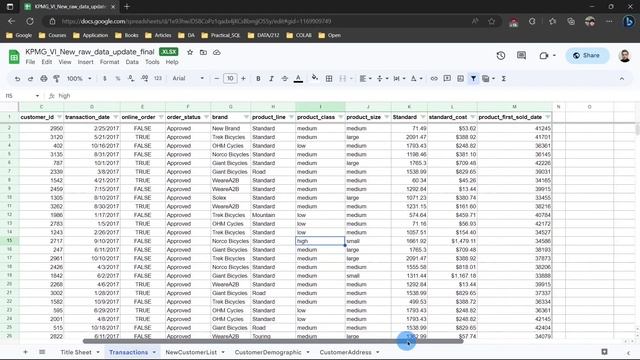Open the 123 more formats menu
Viewport: 640px width, 360px height.
point(158,78)
